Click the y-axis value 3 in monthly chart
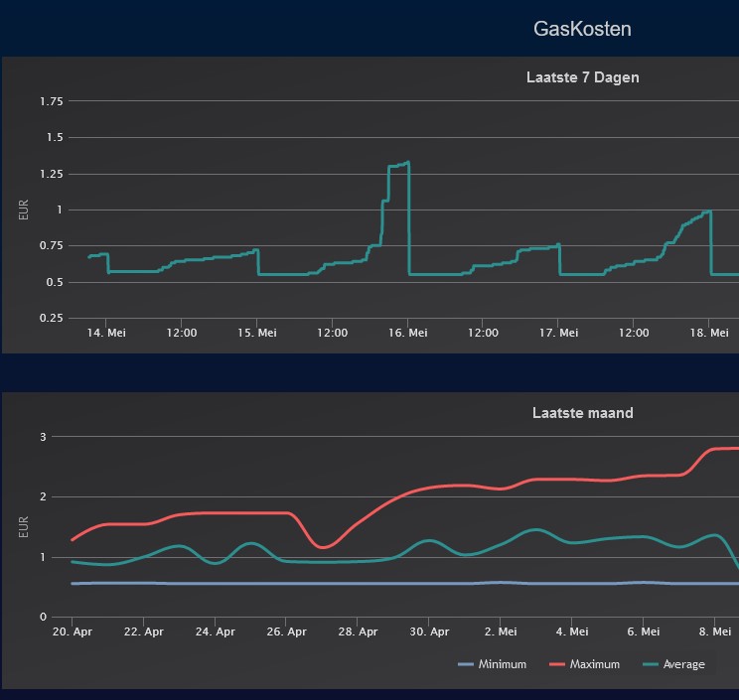 pyautogui.click(x=43, y=437)
